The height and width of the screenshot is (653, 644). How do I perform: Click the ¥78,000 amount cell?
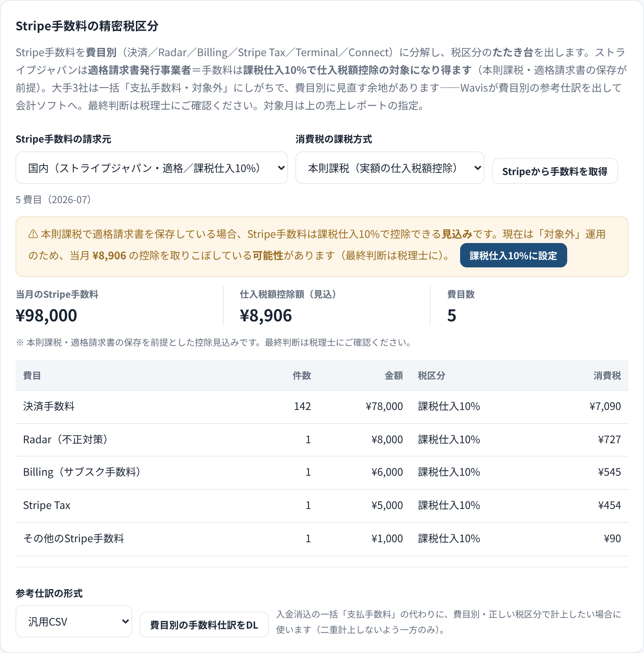pyautogui.click(x=384, y=406)
